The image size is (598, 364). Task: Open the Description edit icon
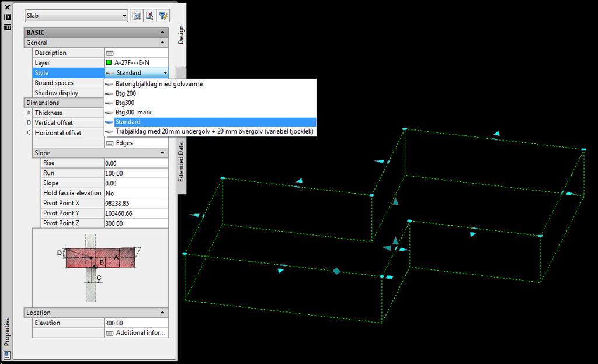coord(110,53)
